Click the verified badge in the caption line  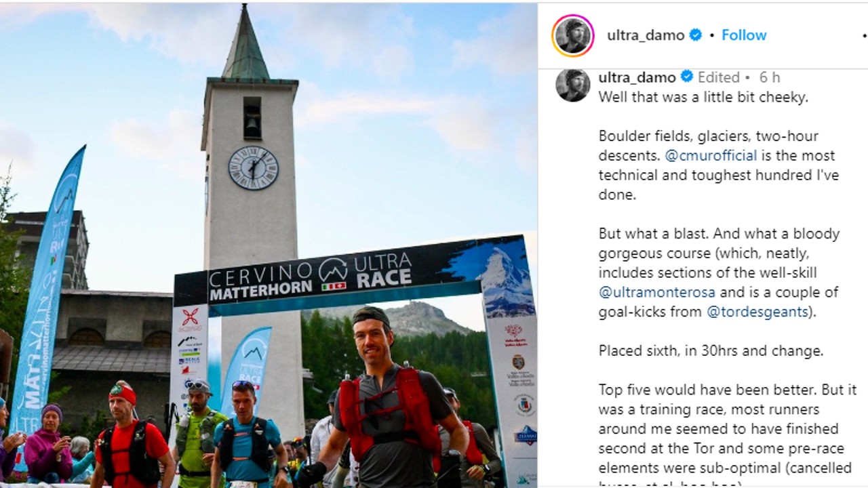click(686, 77)
